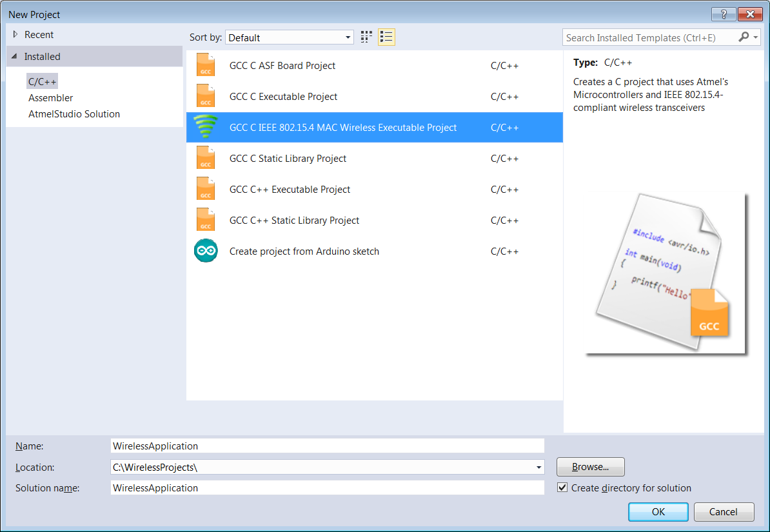Click the project Name input field
Viewport: 770px width, 532px height.
328,446
